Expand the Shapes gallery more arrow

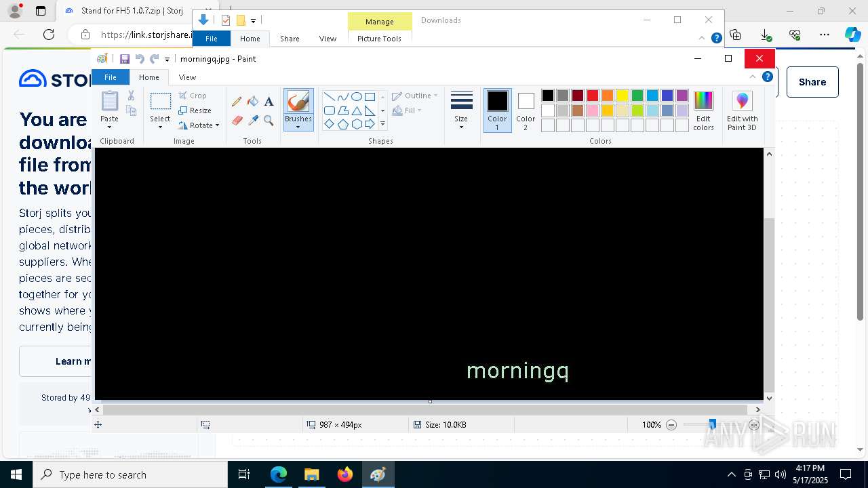coord(382,124)
